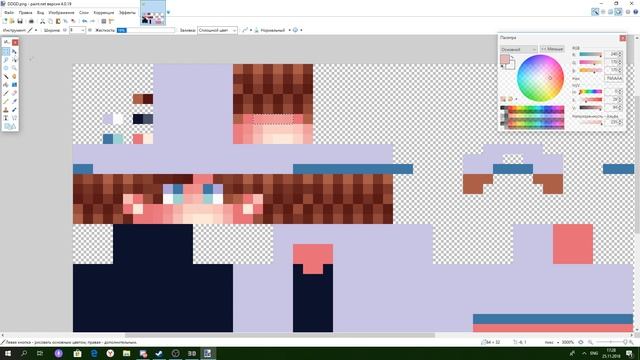Click the primary color swatch
640x360 pixels.
[x=505, y=59]
